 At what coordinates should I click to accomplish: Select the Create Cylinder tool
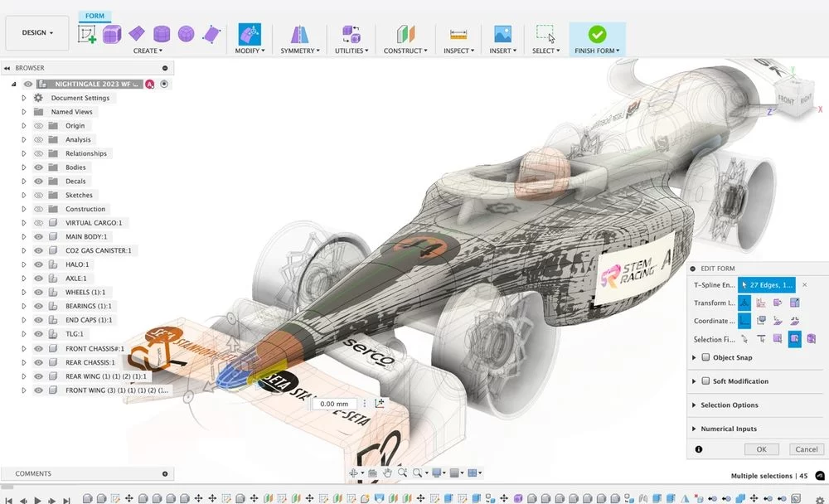point(162,34)
